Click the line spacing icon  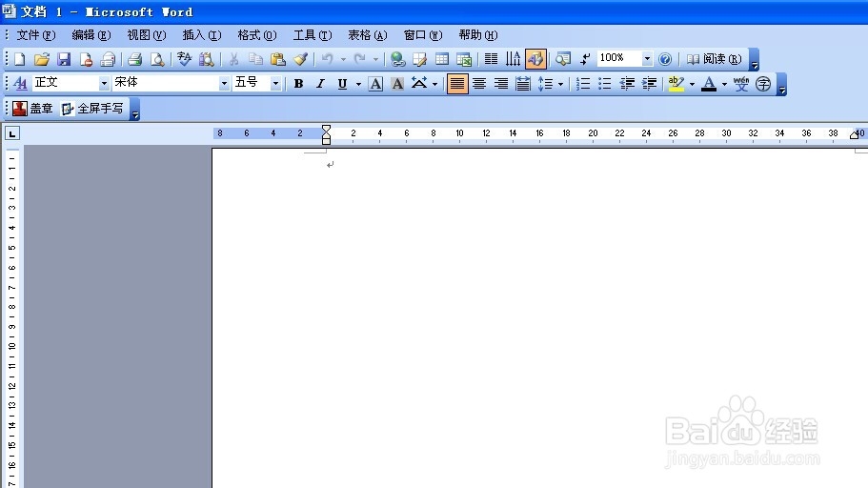545,84
